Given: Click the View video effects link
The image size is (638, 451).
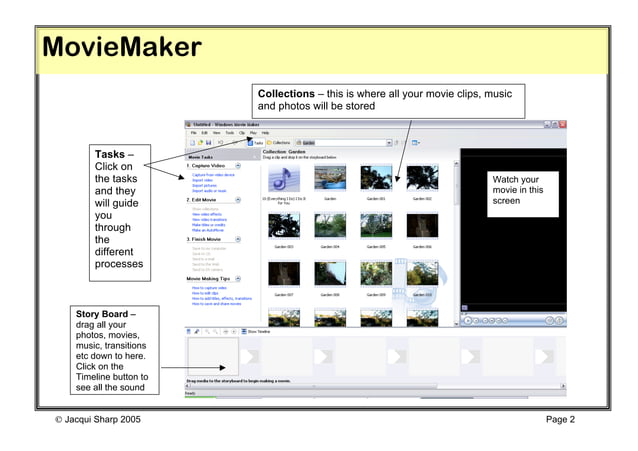Looking at the screenshot, I should coord(207,215).
